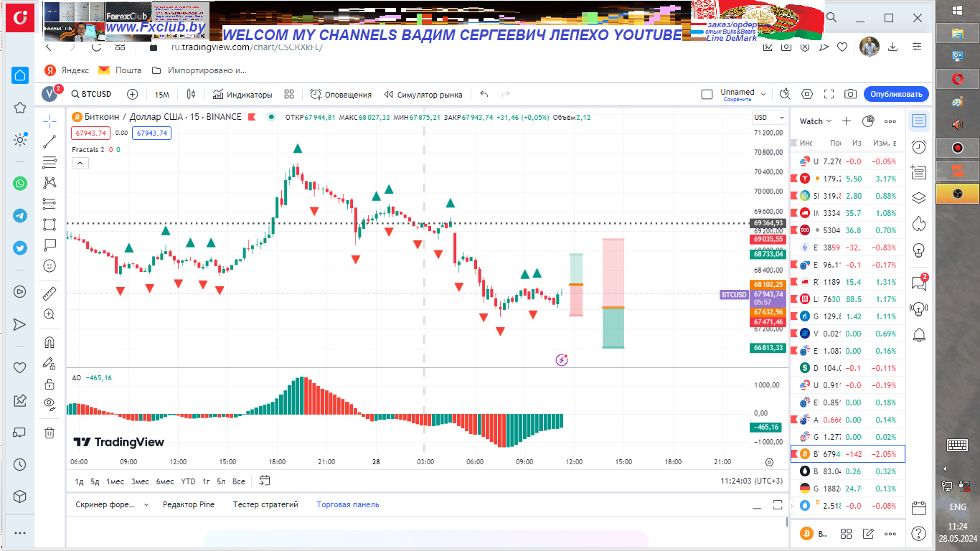Open the geometric shapes tool group

pos(50,224)
